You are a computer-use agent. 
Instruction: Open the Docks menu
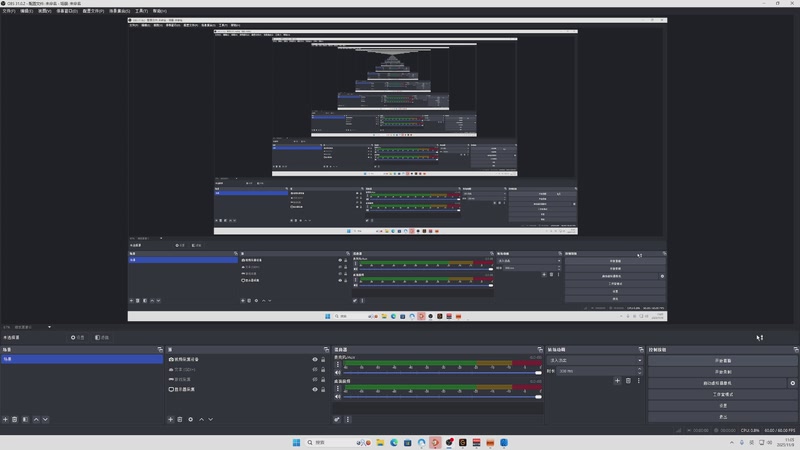(x=67, y=11)
